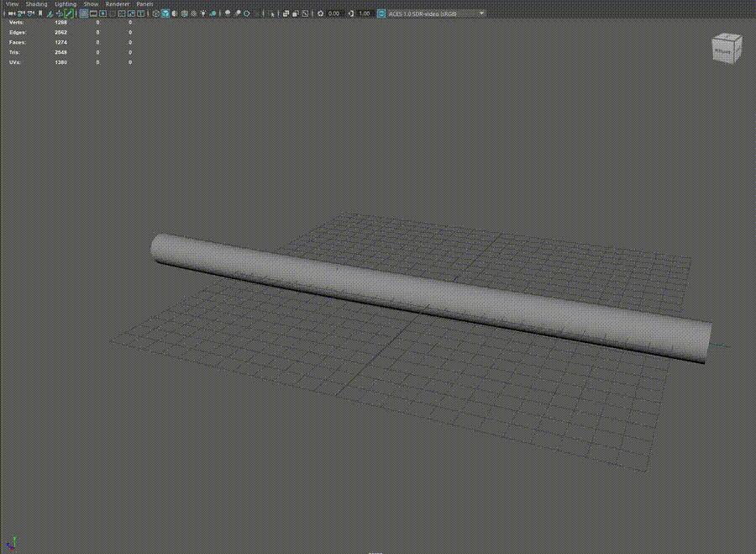Click the Select Camera icon
This screenshot has height=554, width=756.
tap(11, 13)
